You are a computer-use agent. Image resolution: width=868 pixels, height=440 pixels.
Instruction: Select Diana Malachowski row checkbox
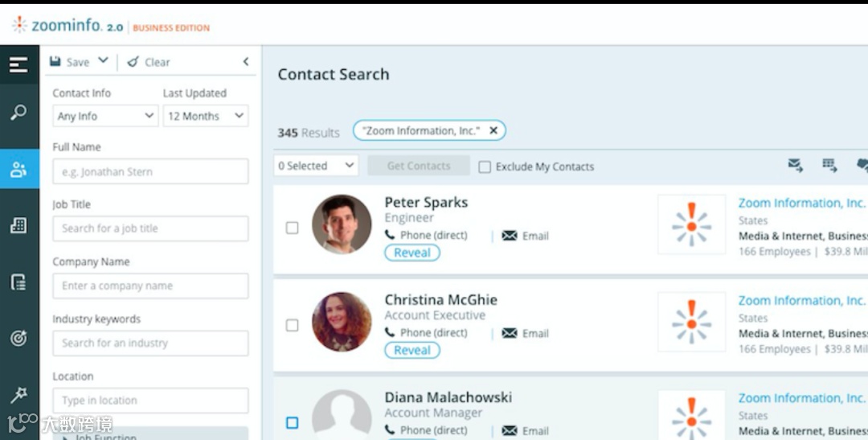(292, 423)
